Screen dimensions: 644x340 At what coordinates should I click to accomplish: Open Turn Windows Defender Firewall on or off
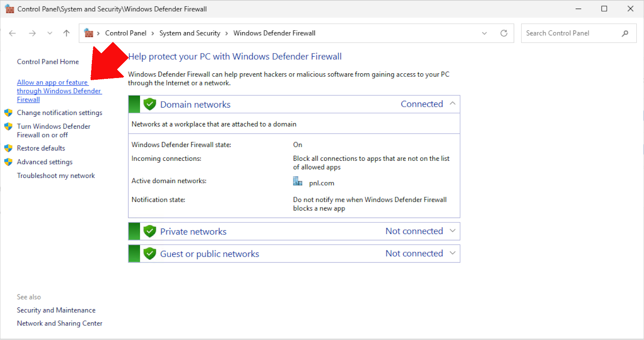pyautogui.click(x=53, y=131)
